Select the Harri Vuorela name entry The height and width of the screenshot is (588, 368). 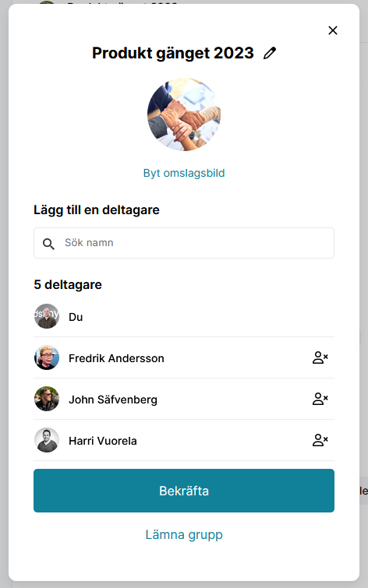(x=103, y=441)
